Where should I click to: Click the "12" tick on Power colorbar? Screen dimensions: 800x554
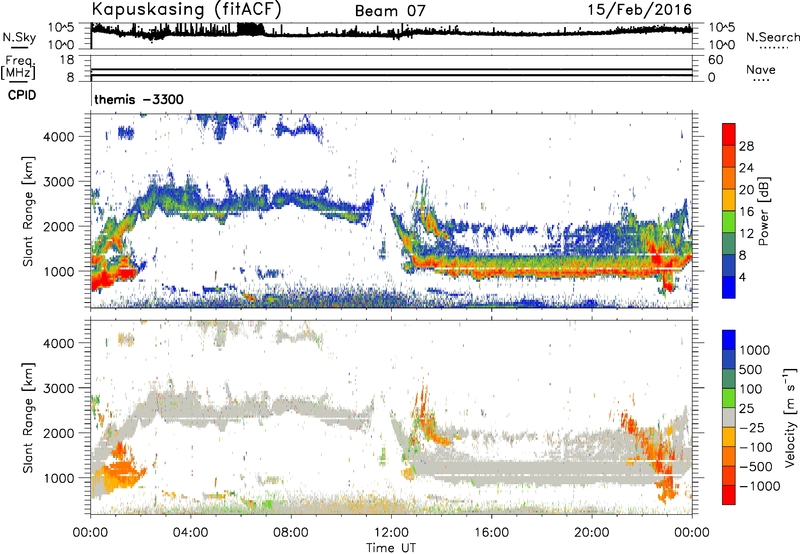[x=746, y=234]
